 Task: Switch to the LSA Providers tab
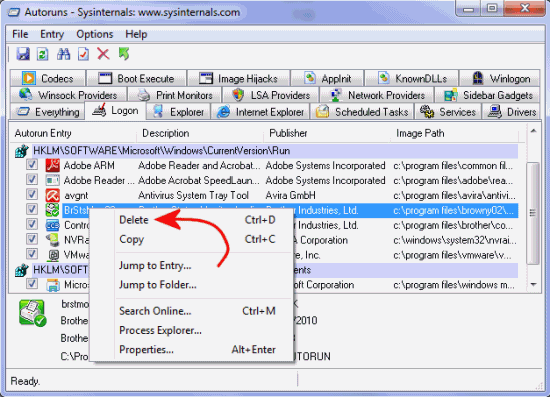[x=271, y=95]
